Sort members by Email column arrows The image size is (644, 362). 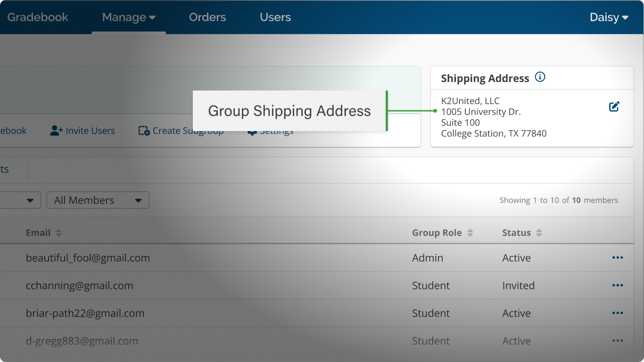coord(58,233)
